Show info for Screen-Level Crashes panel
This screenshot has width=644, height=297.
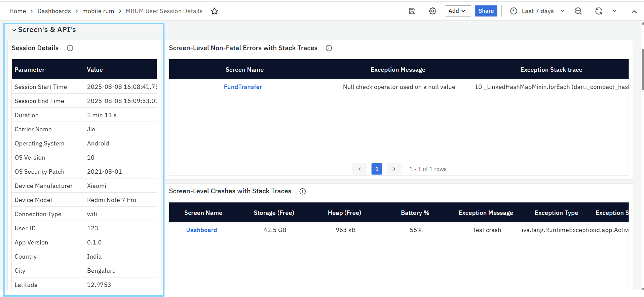pos(303,191)
